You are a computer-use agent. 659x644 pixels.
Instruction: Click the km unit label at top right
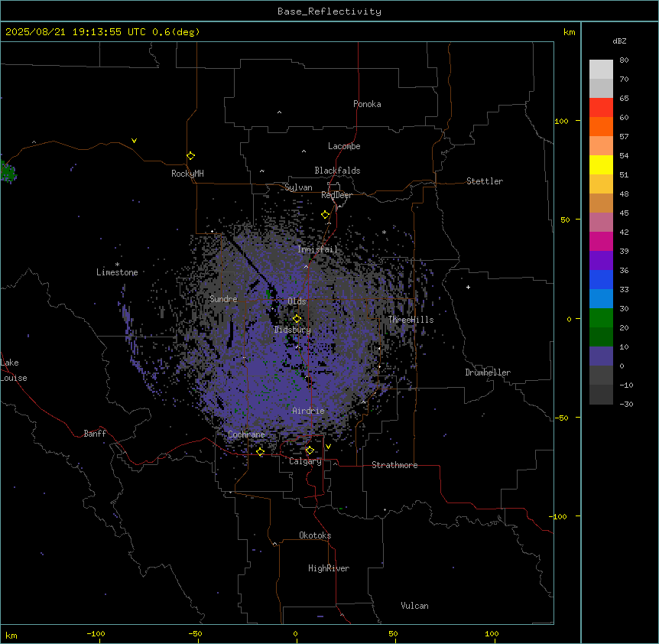(x=569, y=32)
